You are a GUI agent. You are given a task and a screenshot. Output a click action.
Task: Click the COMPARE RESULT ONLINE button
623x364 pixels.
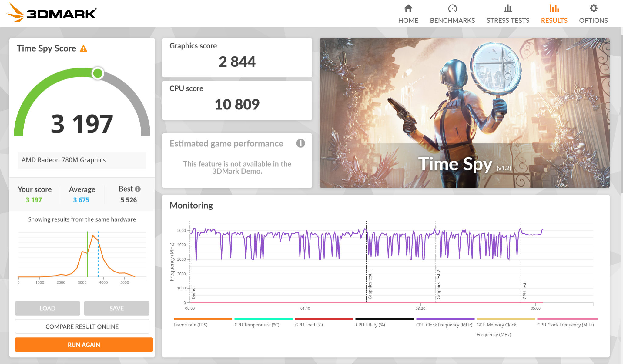coord(82,326)
